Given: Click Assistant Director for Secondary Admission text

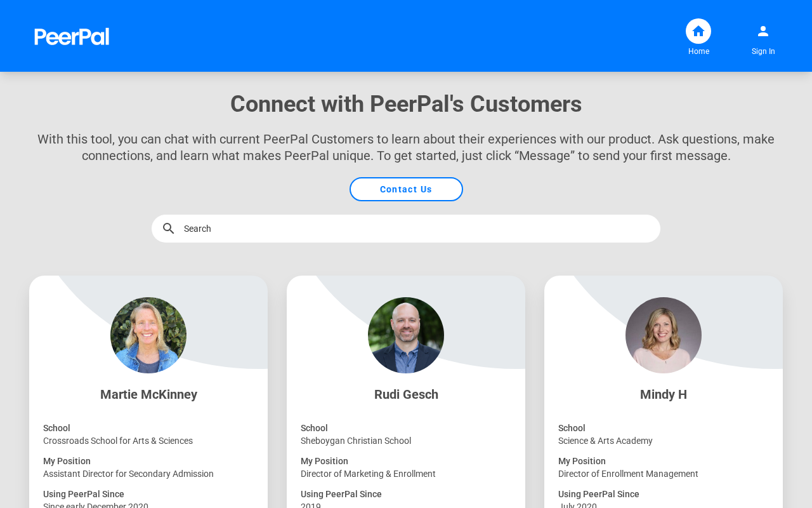Looking at the screenshot, I should point(128,474).
